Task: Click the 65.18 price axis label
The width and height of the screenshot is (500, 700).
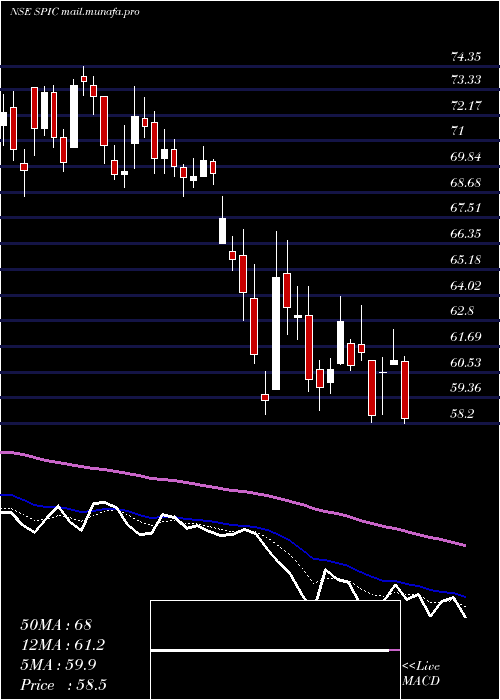Action: [x=466, y=260]
